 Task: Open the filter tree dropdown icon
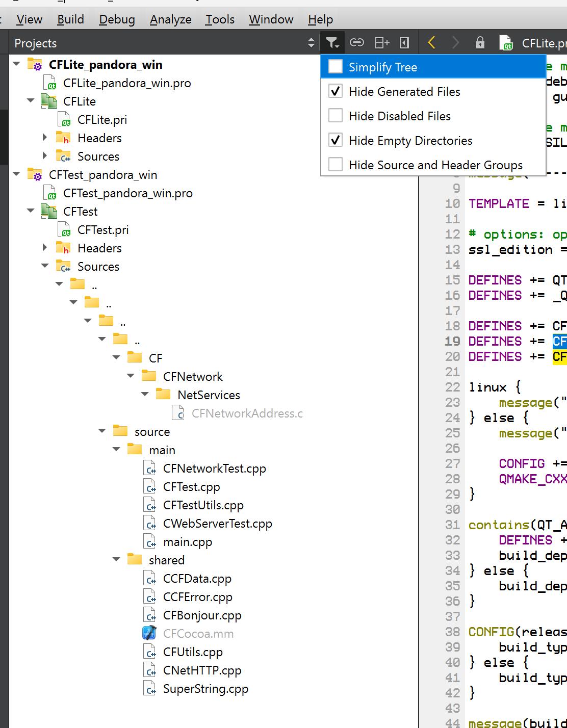[x=332, y=43]
